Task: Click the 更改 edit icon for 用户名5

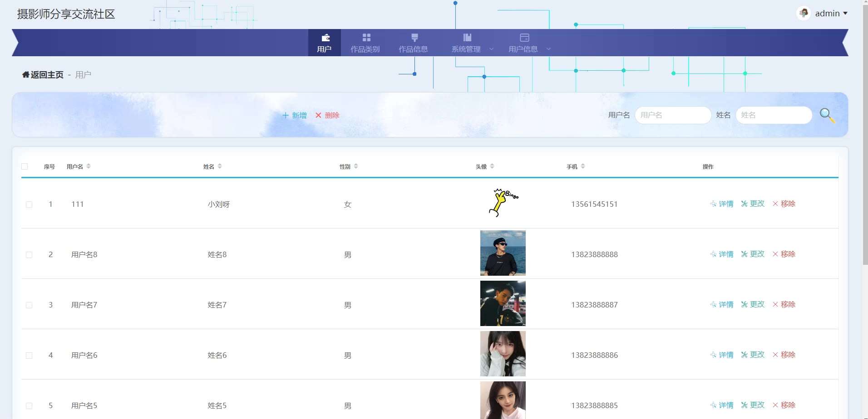Action: (x=744, y=405)
